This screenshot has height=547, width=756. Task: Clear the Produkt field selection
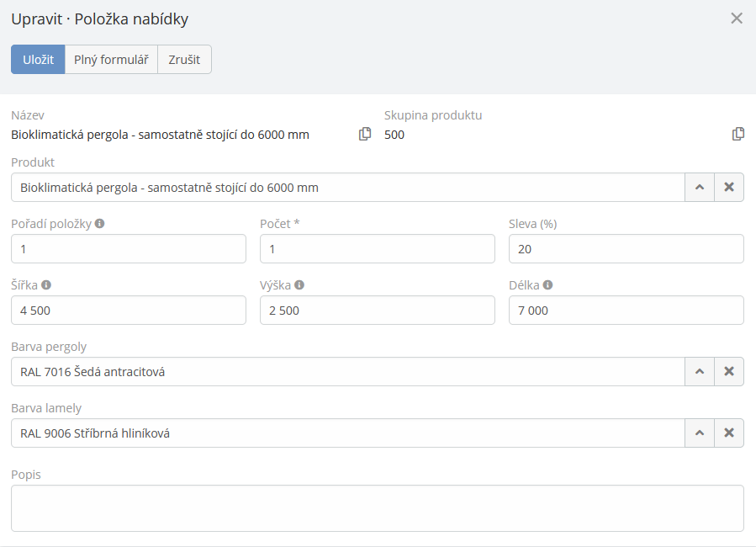pyautogui.click(x=729, y=188)
